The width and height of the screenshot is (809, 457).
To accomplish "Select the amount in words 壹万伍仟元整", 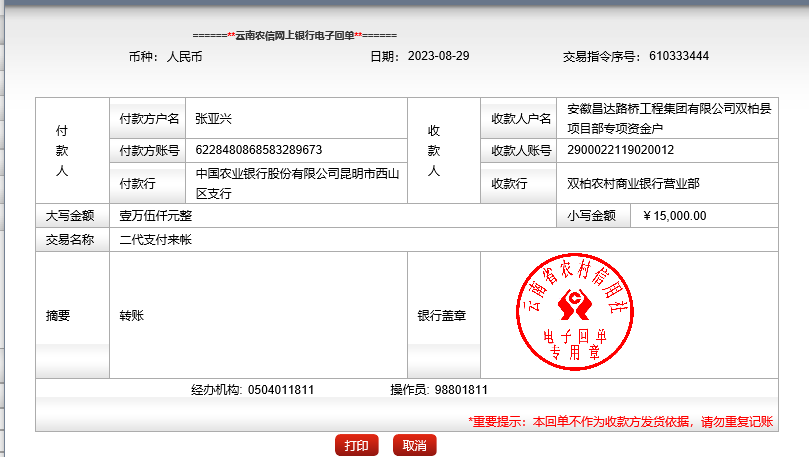I will [155, 215].
